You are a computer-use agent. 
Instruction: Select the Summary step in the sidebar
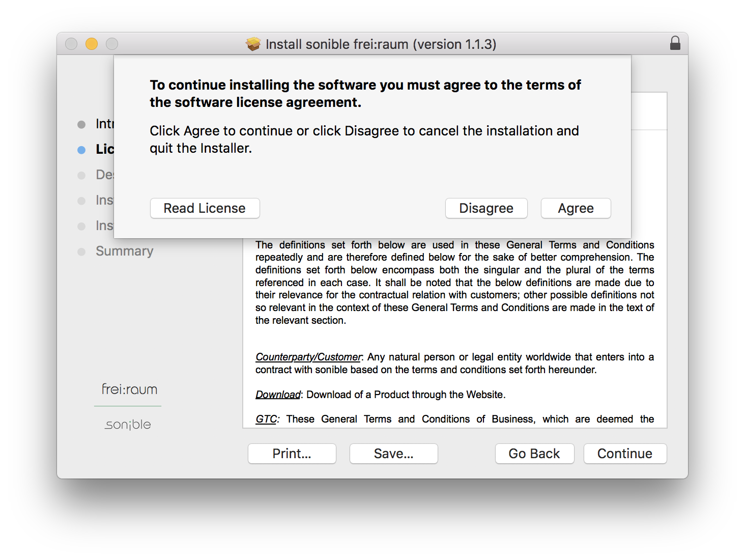point(124,251)
